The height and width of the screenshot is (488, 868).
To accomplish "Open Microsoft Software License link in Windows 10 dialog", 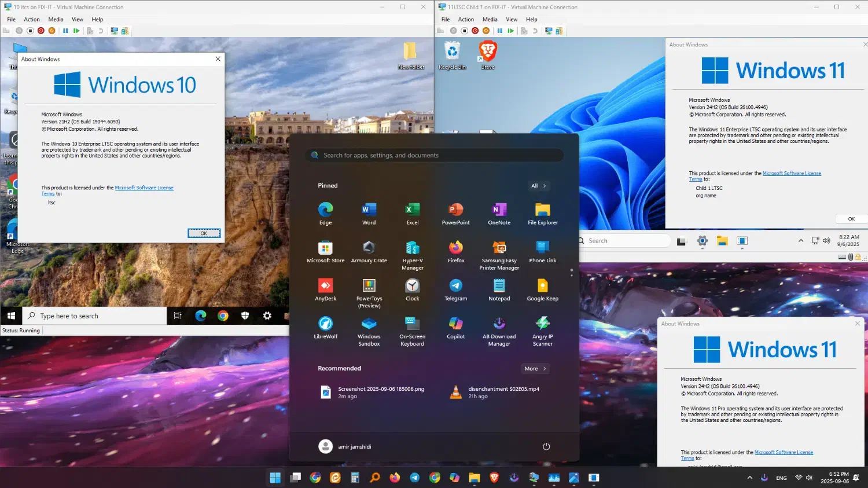I will [144, 188].
